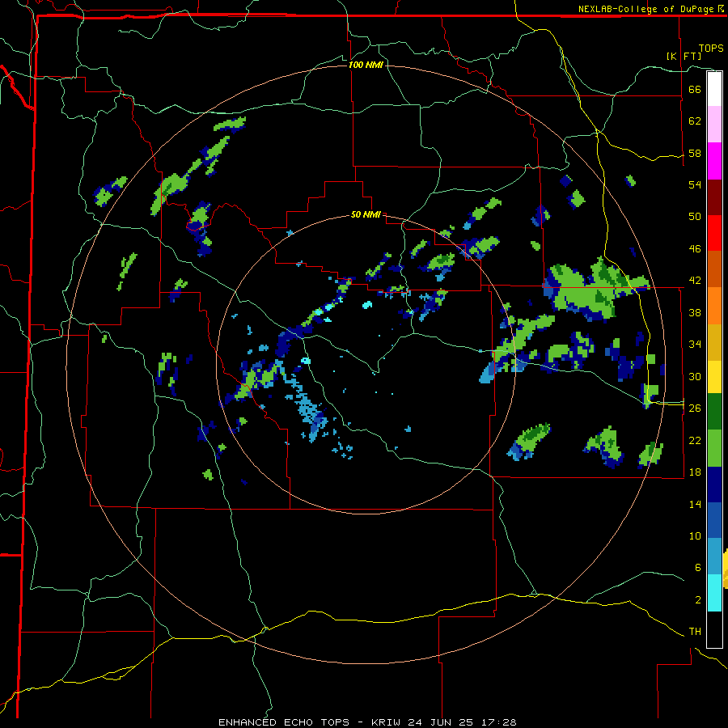Select the medium blue legend swatch

pyautogui.click(x=714, y=520)
